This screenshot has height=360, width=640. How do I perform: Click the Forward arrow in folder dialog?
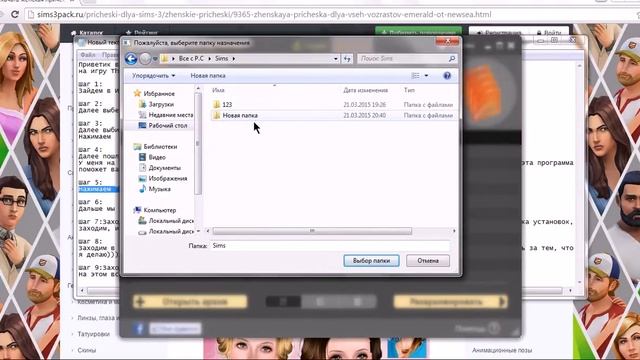[x=145, y=59]
